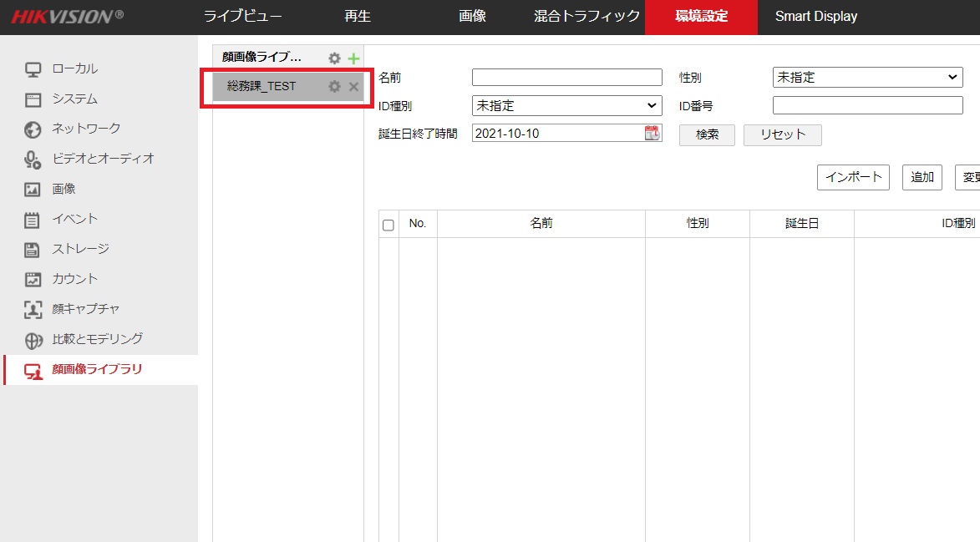Click the インポート button
Image resolution: width=980 pixels, height=542 pixels.
point(852,177)
